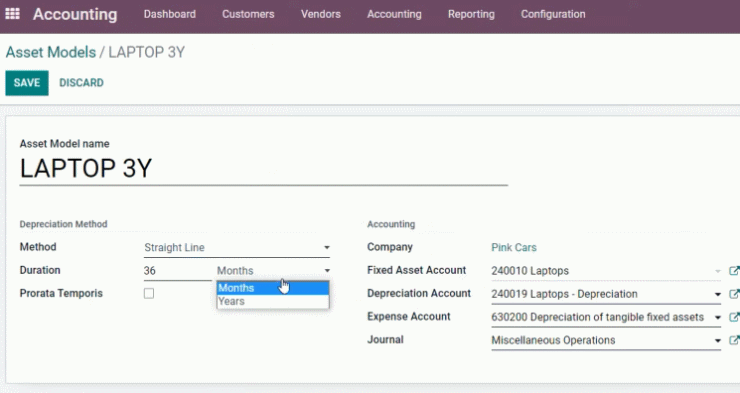
Task: Discard changes to the asset model
Action: point(81,83)
